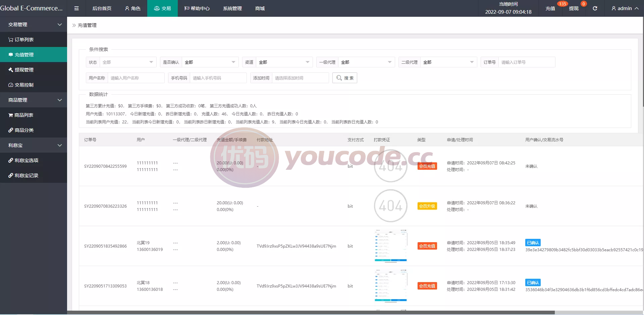The height and width of the screenshot is (315, 644).
Task: Select the 交易 top menu
Action: pos(162,8)
